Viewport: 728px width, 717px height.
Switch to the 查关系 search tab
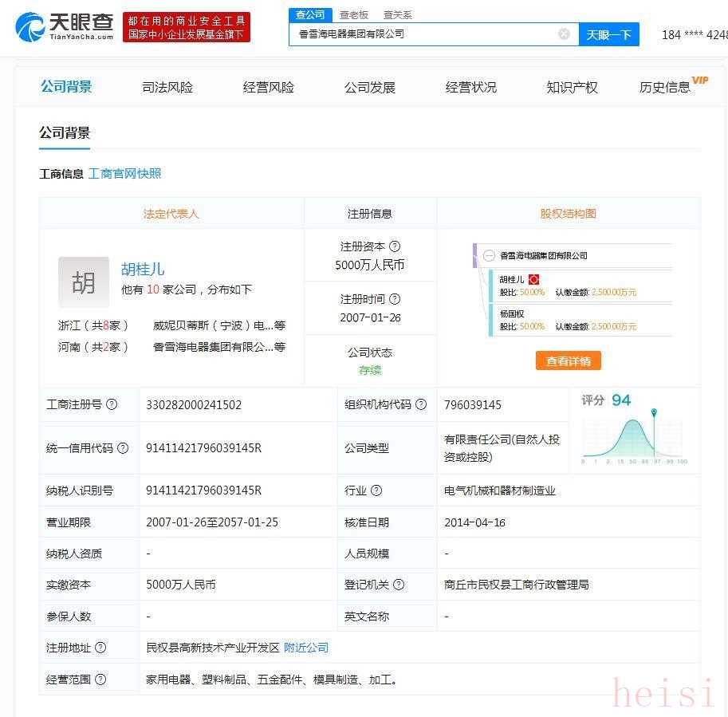[x=397, y=15]
